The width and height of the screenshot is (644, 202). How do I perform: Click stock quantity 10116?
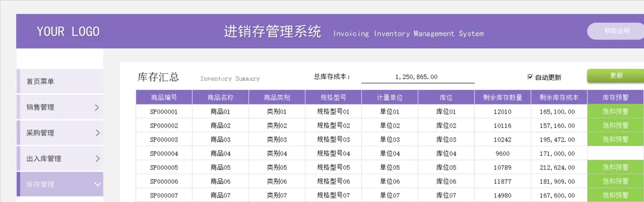[x=503, y=125]
